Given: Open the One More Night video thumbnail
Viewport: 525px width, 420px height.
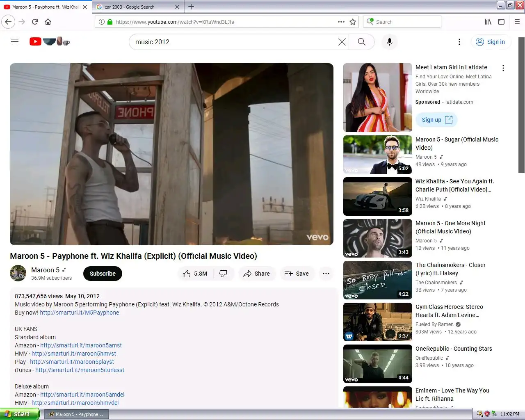Looking at the screenshot, I should 378,238.
